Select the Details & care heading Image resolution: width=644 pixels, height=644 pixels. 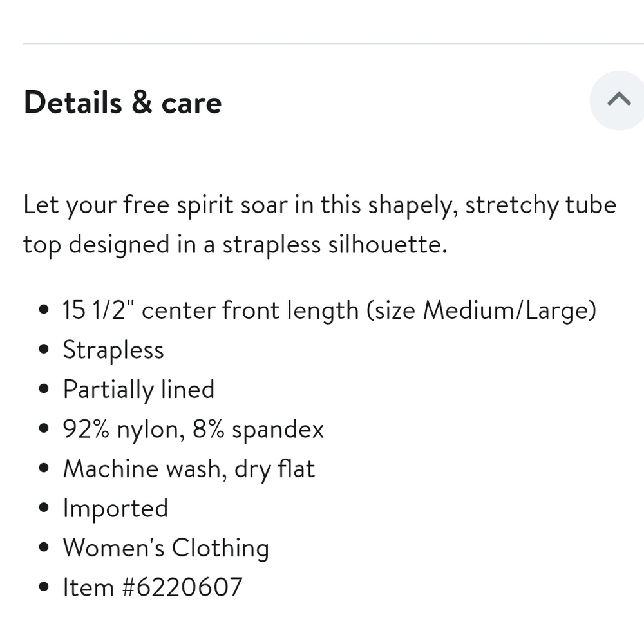[122, 102]
